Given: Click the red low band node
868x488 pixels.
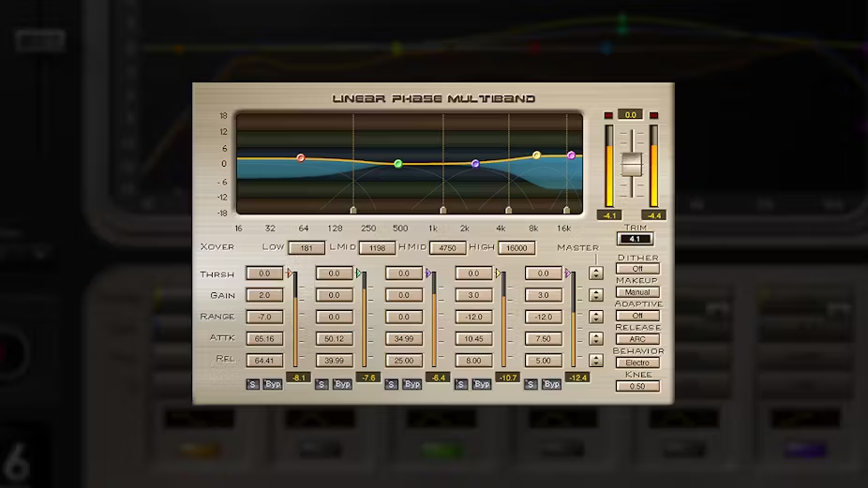Looking at the screenshot, I should 301,158.
